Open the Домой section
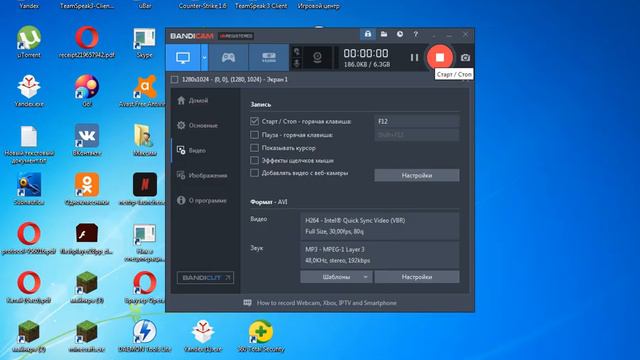Image resolution: width=640 pixels, height=360 pixels. [x=193, y=100]
